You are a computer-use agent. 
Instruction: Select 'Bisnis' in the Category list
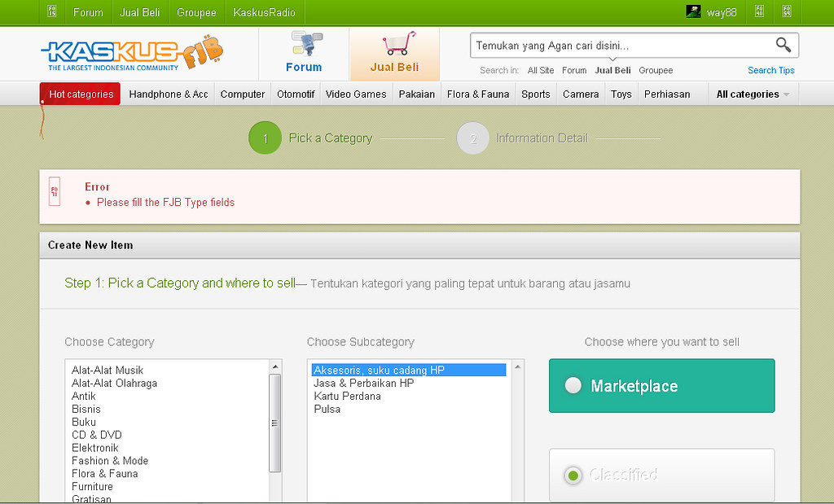coord(86,409)
